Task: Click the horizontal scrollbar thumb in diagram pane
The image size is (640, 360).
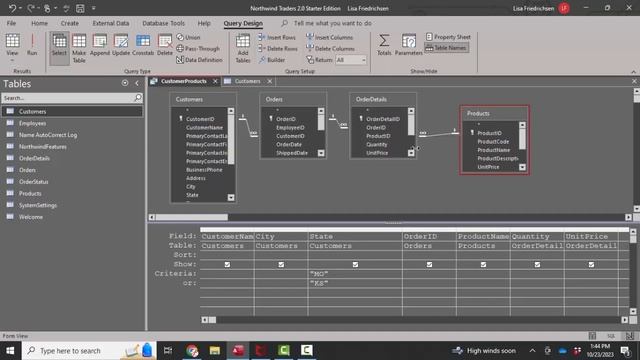Action: pos(191,217)
